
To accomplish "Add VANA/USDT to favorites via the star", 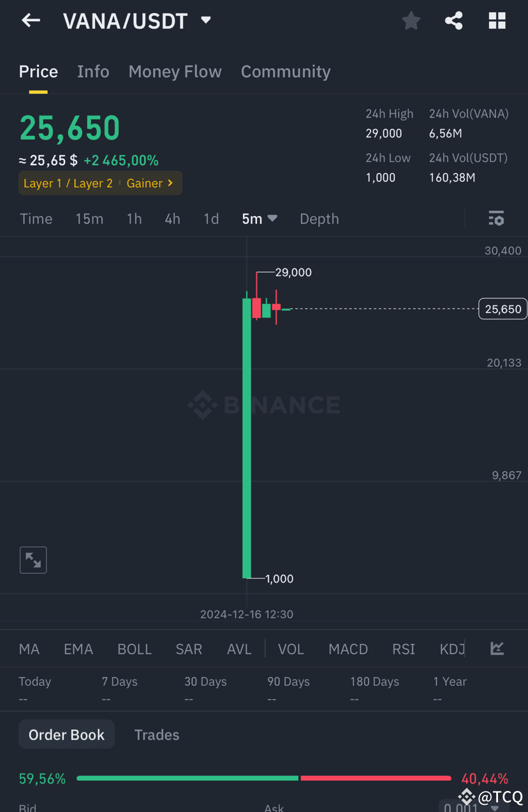I will pos(411,20).
